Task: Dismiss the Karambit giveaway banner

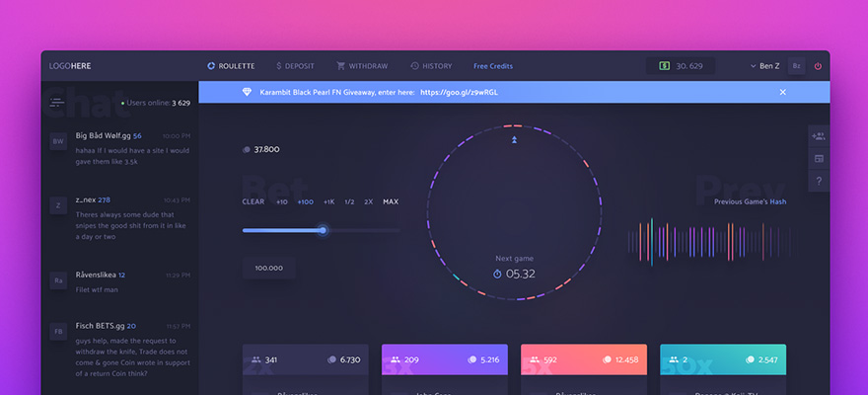Action: [x=782, y=92]
